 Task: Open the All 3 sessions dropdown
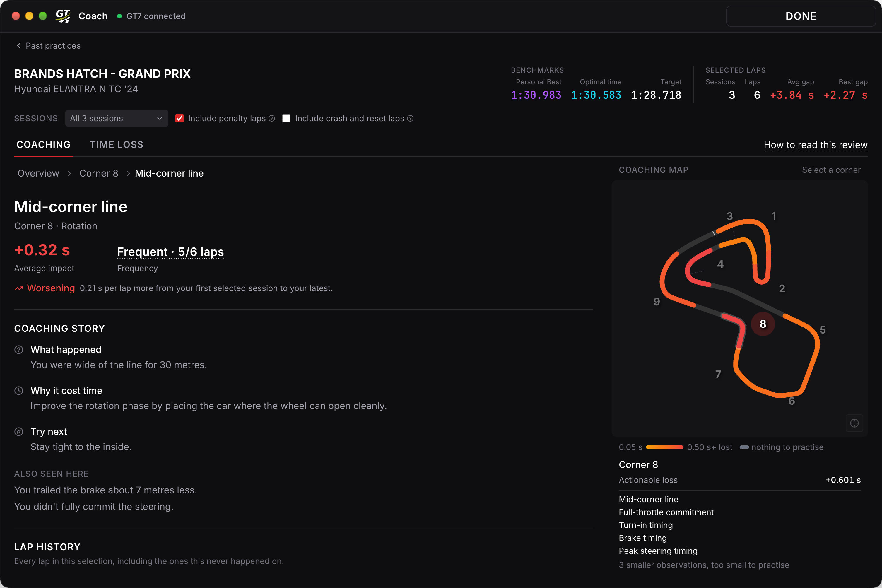click(117, 119)
